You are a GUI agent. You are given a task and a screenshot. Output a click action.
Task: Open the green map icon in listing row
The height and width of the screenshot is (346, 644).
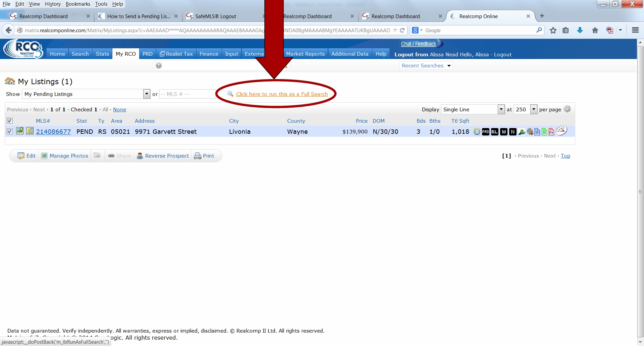pyautogui.click(x=522, y=132)
